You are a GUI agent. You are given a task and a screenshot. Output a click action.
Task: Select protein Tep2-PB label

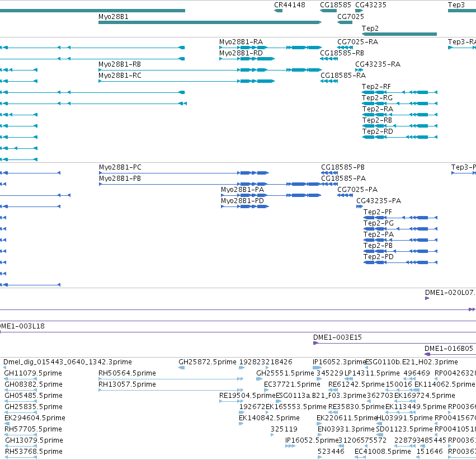click(x=378, y=246)
